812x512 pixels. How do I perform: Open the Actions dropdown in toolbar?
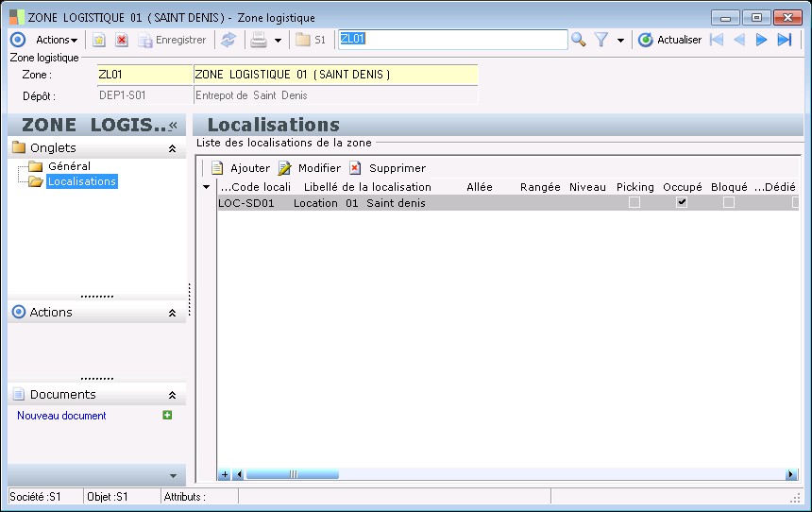pos(57,40)
